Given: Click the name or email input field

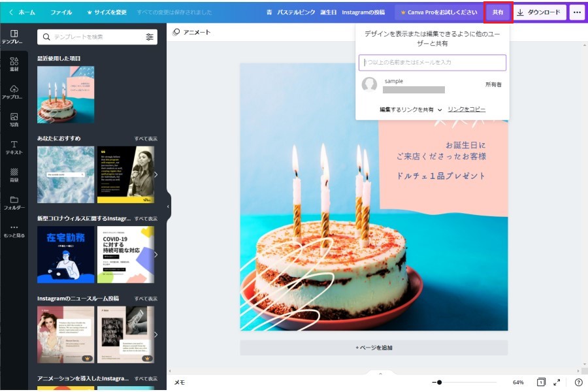Looking at the screenshot, I should pos(432,63).
